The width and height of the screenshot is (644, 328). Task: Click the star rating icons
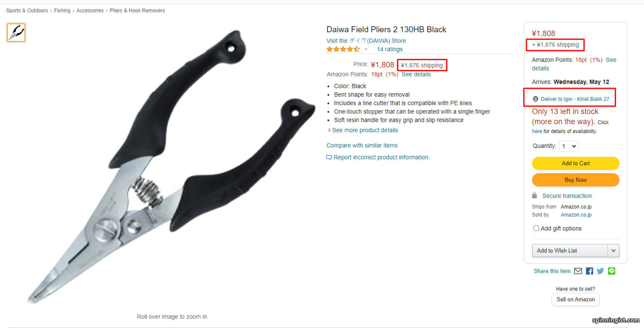(x=343, y=49)
